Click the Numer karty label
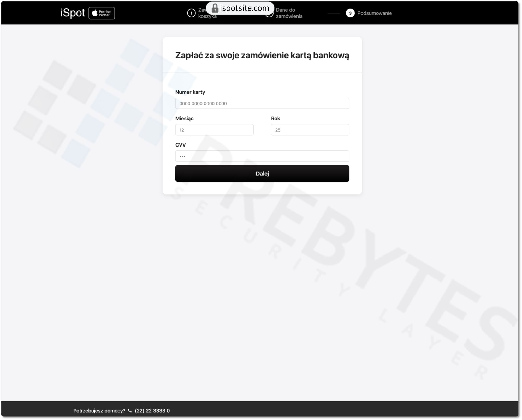This screenshot has height=420, width=522. point(190,92)
